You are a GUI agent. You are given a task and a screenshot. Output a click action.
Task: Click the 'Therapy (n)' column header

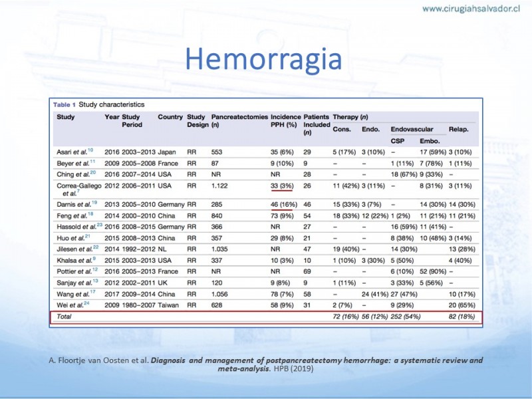[x=350, y=117]
